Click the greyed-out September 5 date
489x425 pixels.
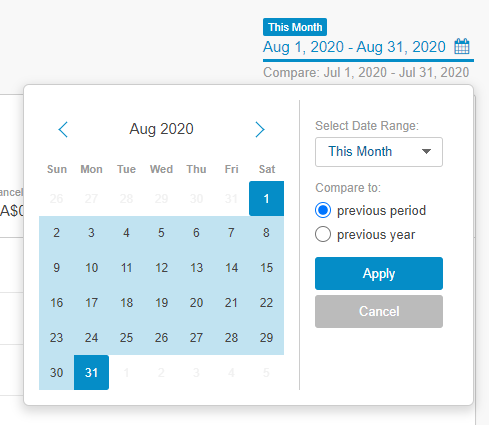[266, 372]
